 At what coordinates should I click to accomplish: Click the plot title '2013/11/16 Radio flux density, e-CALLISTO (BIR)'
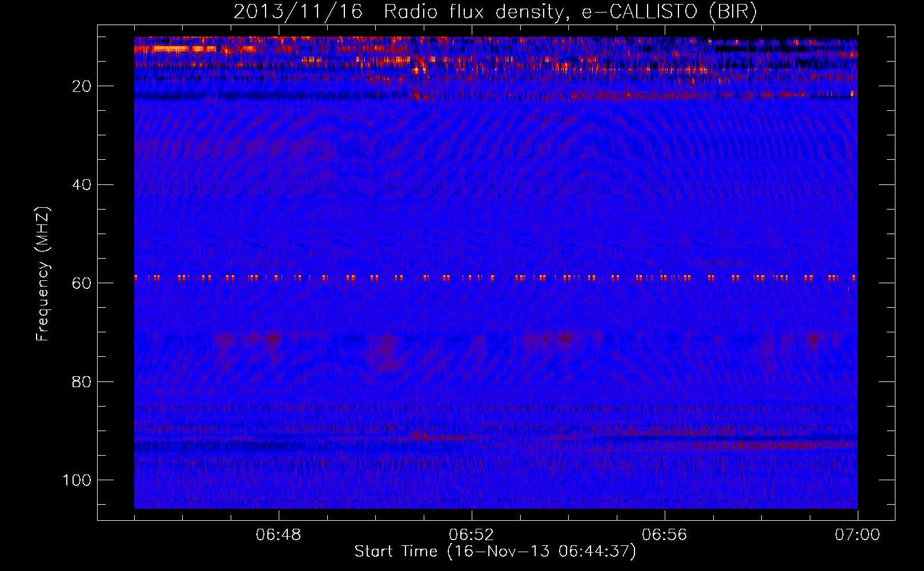click(495, 11)
